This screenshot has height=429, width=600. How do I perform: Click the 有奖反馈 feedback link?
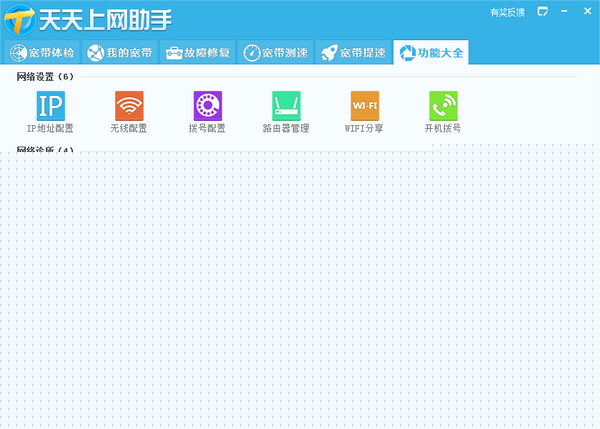(509, 12)
